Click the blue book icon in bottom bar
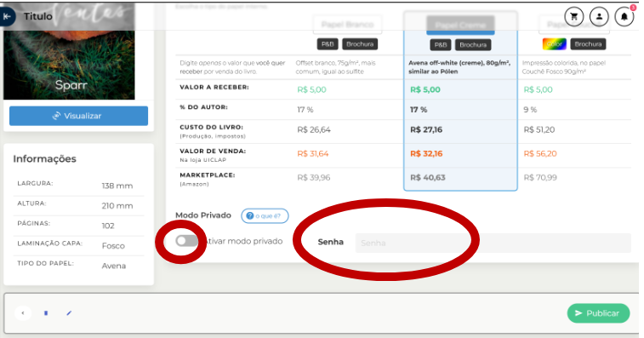The height and width of the screenshot is (338, 644). click(46, 313)
